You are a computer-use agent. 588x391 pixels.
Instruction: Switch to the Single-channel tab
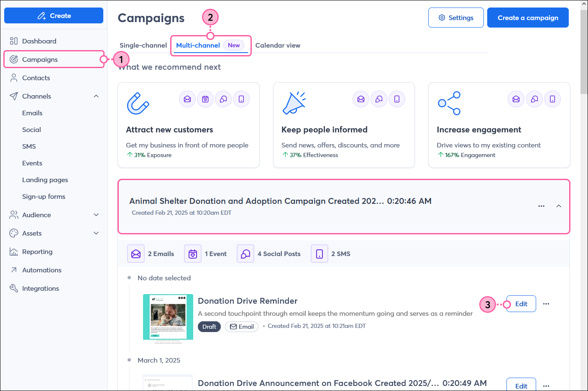coord(143,45)
